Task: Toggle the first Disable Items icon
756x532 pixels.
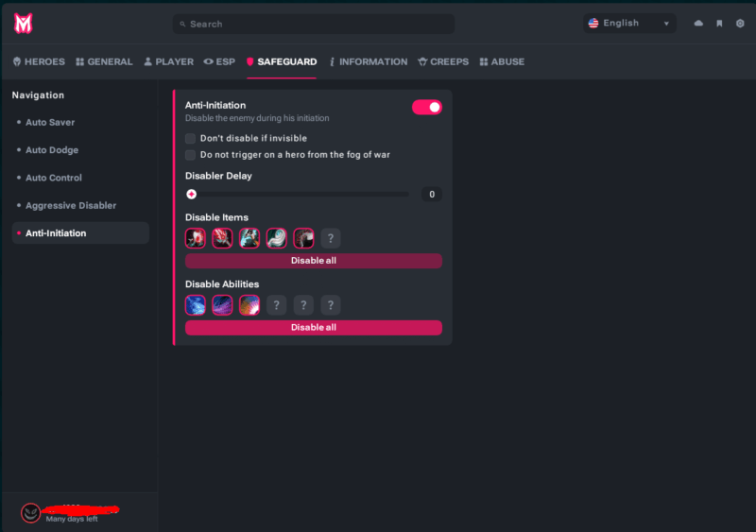Action: point(196,238)
